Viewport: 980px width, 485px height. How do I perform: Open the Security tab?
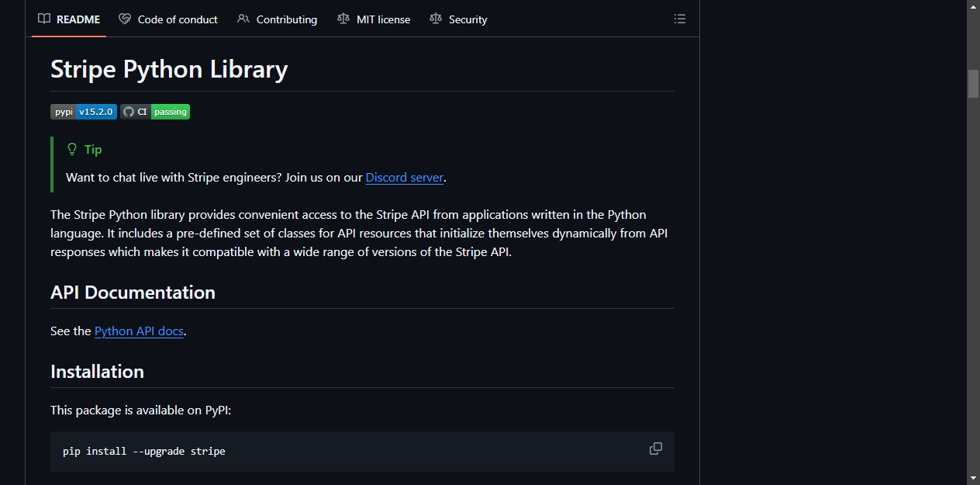458,19
